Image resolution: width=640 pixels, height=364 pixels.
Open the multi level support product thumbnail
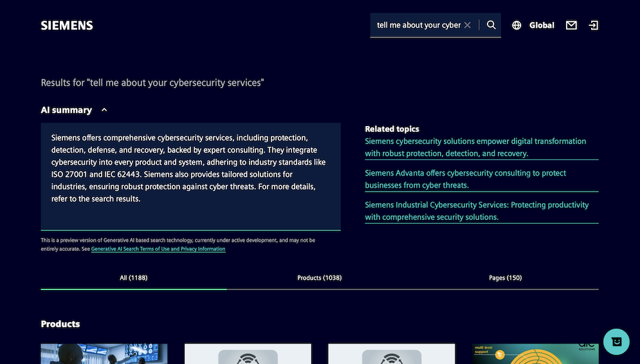point(535,354)
